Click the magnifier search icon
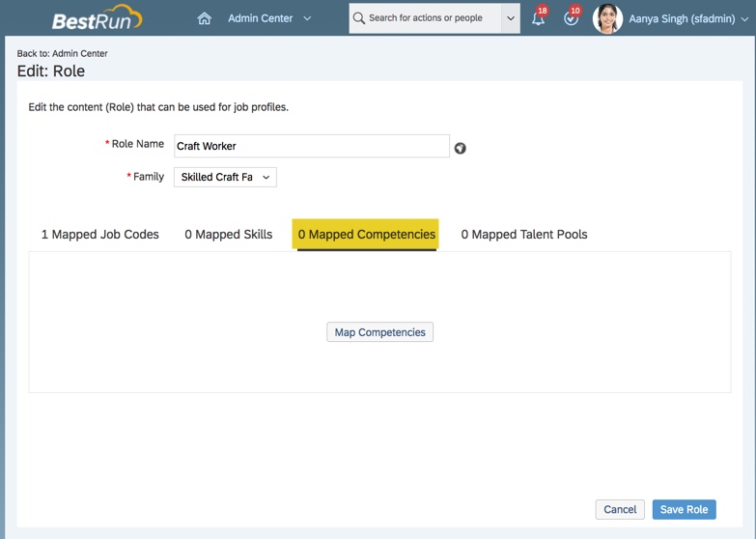The image size is (756, 539). pos(359,18)
